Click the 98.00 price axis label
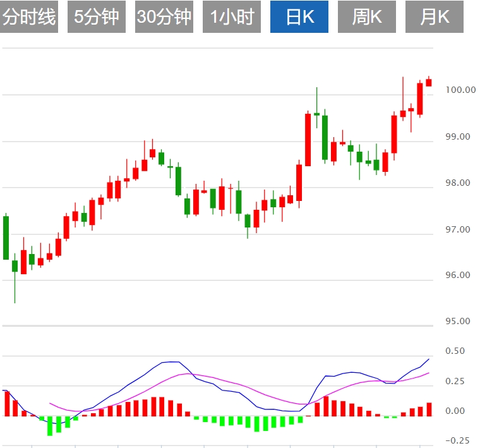The width and height of the screenshot is (480, 448). [458, 183]
